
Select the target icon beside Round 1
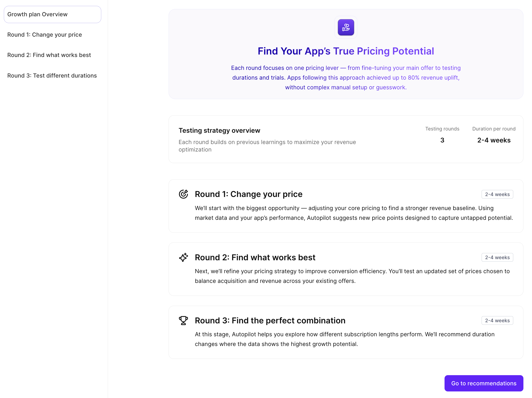183,194
